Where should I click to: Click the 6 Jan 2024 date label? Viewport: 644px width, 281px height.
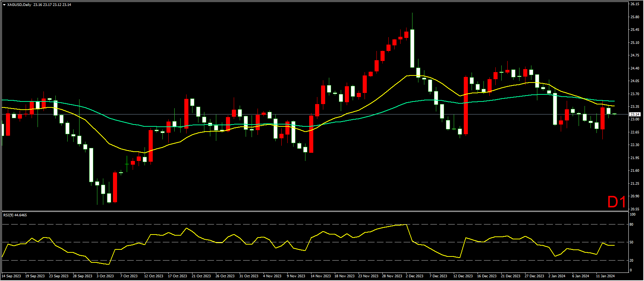[x=581, y=276]
